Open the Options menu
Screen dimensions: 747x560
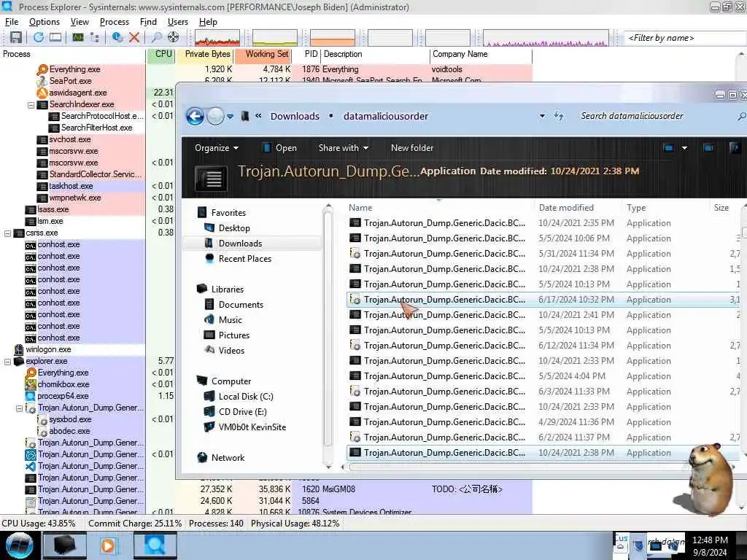point(44,22)
